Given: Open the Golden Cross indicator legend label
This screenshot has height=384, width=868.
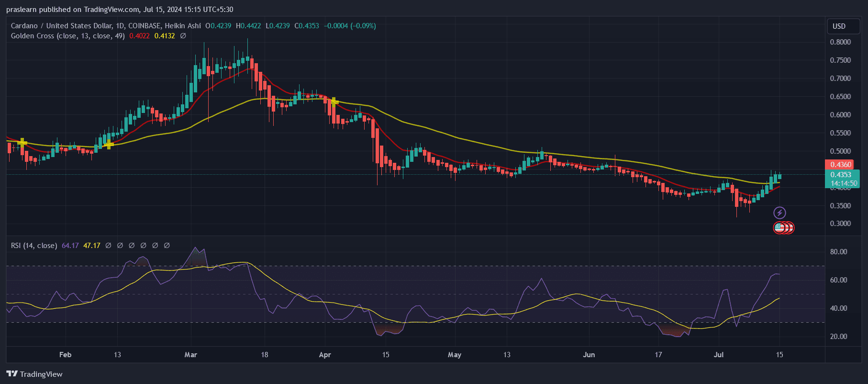Looking at the screenshot, I should click(68, 36).
